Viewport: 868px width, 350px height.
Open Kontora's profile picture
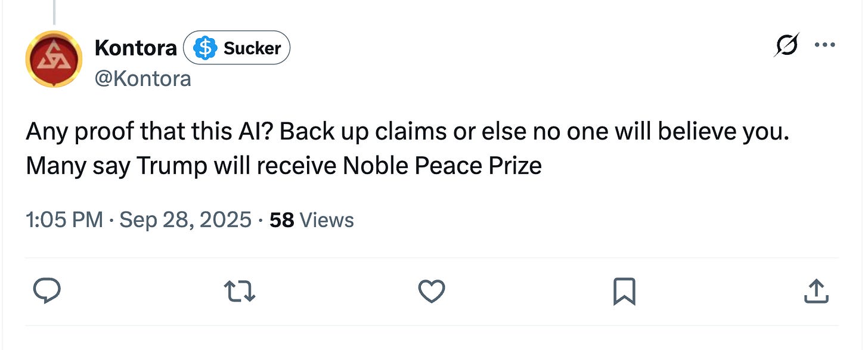point(54,59)
